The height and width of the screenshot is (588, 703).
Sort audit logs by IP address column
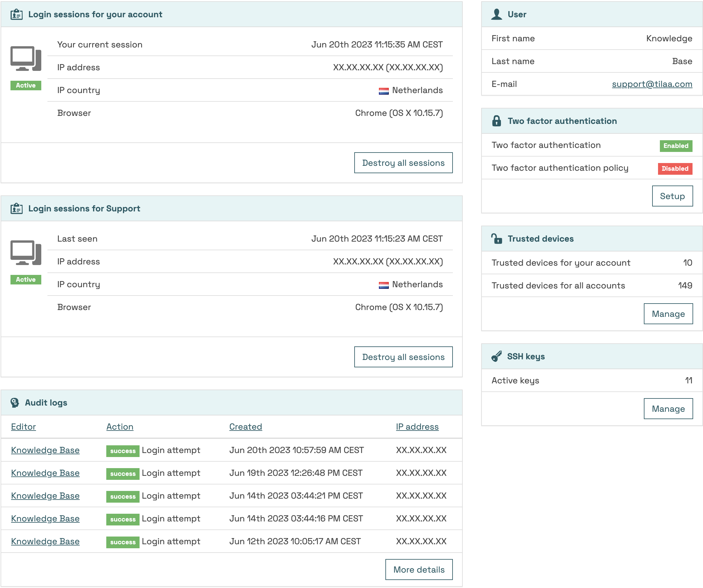pos(417,427)
